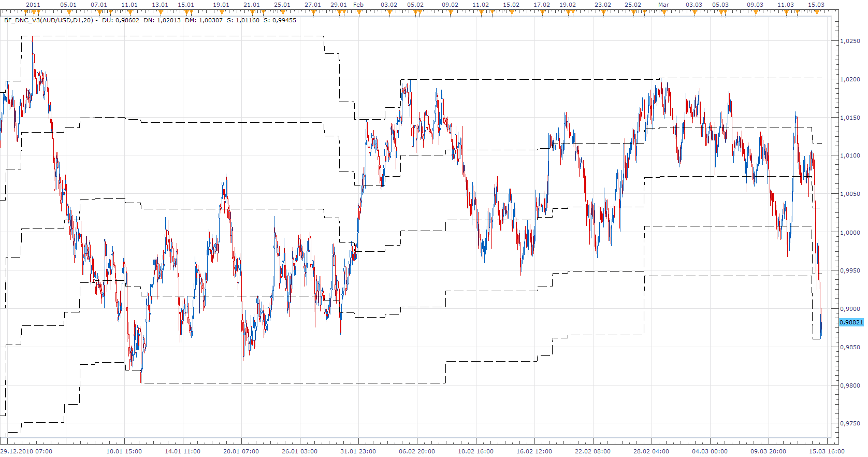
Task: Click the 28.02 04:00 time label
Action: pyautogui.click(x=651, y=451)
